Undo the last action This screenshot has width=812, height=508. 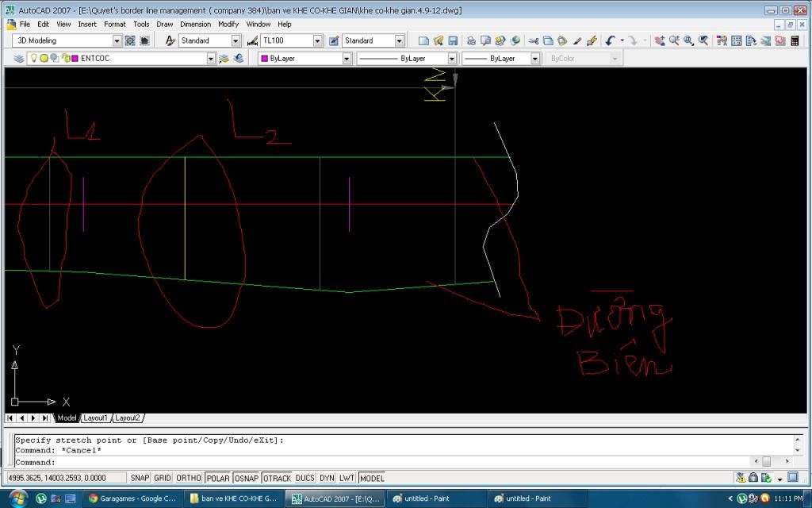coord(610,40)
